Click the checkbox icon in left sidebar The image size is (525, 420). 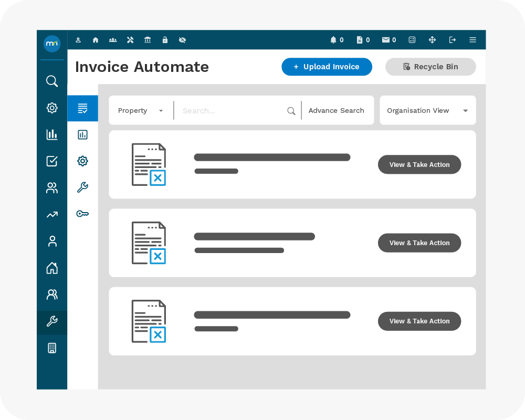pos(52,161)
